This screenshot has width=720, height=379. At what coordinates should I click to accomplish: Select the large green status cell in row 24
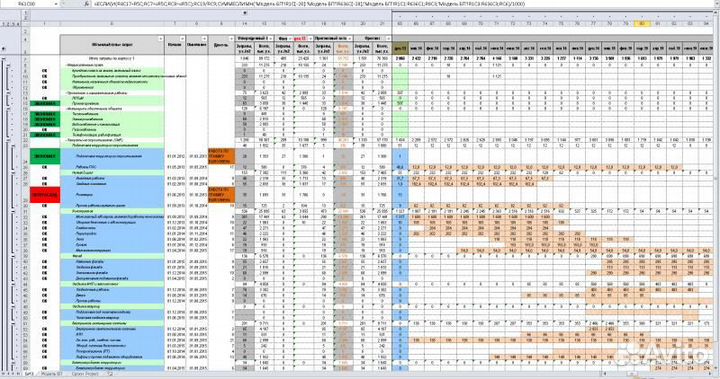pos(45,156)
